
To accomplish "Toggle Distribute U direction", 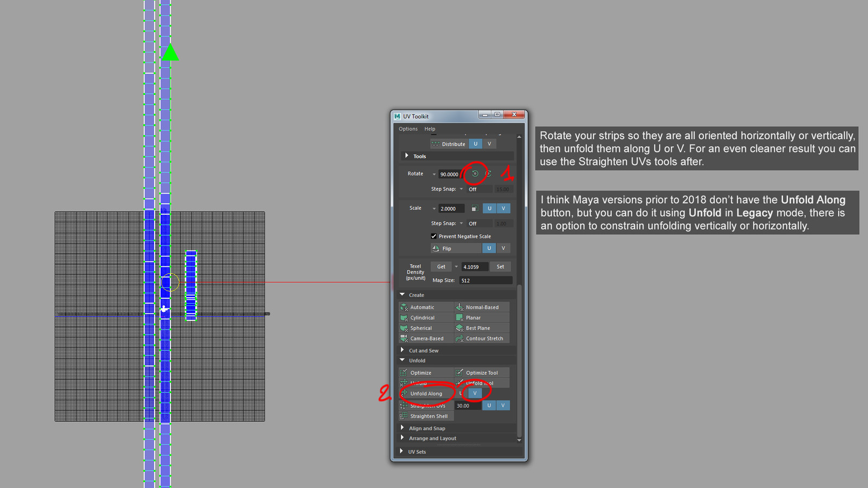I will (x=476, y=144).
